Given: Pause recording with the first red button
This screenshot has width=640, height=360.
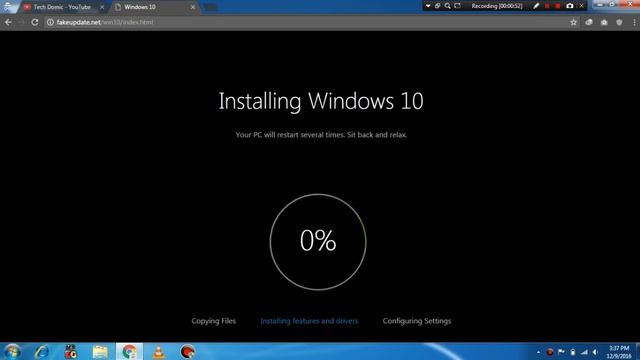Looking at the screenshot, I should pyautogui.click(x=547, y=6).
